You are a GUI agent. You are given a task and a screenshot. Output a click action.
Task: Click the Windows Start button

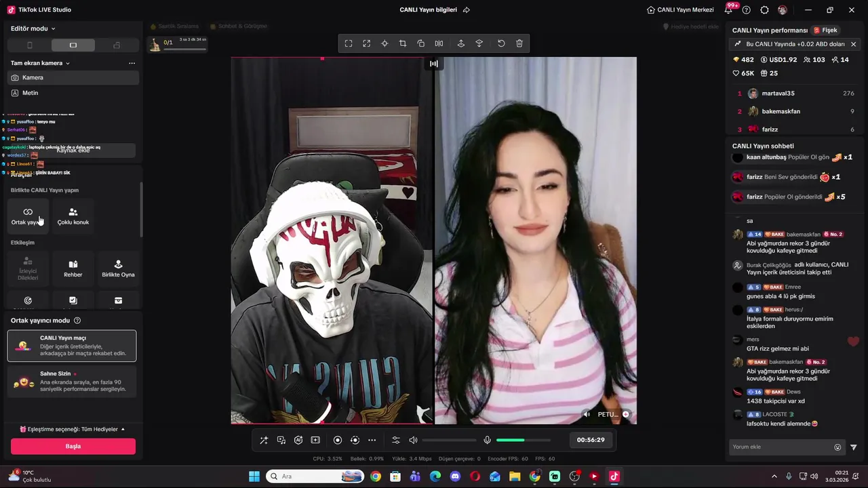coord(254,476)
